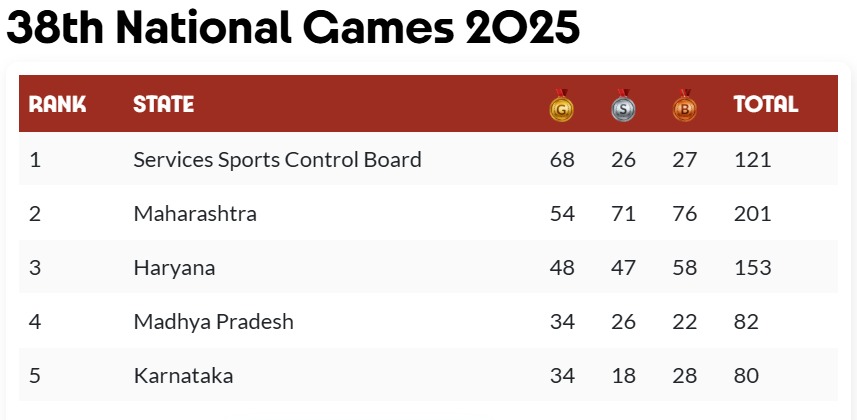Click on Haryana in the table
Viewport: 857px width, 420px height.
pos(174,267)
